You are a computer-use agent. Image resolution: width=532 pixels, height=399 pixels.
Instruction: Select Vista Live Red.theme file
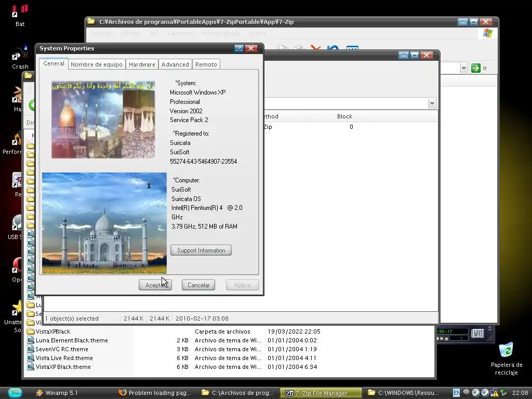click(64, 358)
